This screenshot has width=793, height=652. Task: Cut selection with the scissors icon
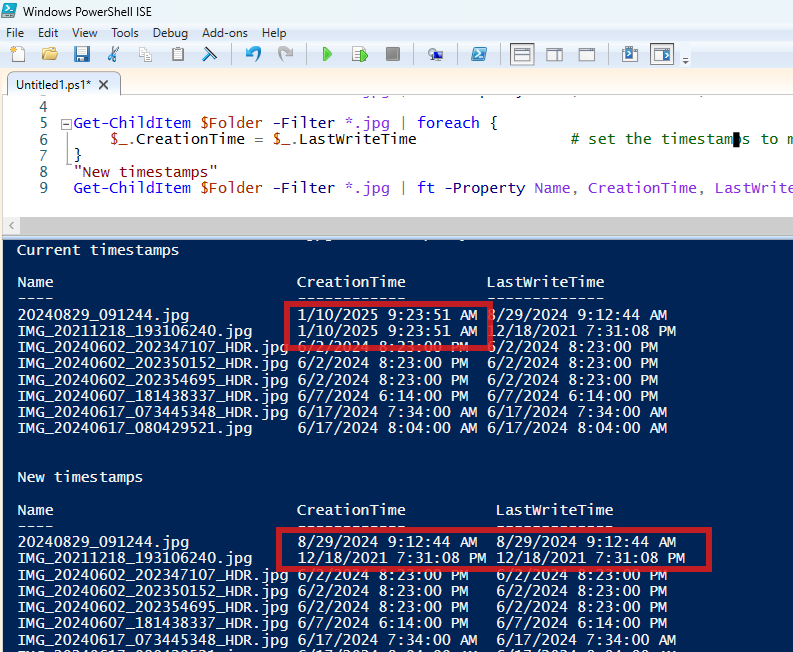coord(113,54)
